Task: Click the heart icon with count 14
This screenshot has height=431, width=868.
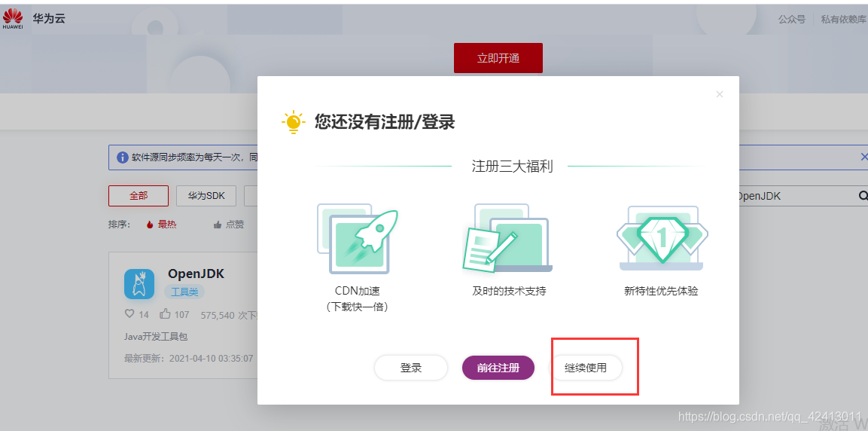Action: pyautogui.click(x=129, y=313)
